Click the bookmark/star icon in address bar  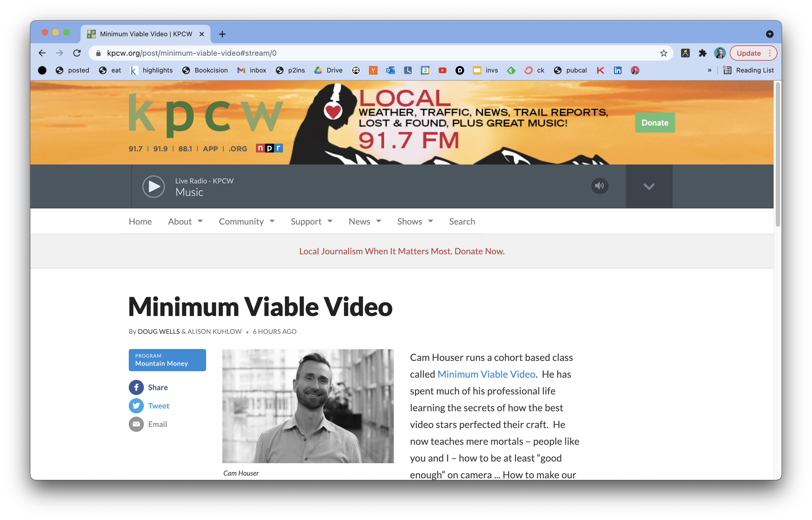(664, 53)
